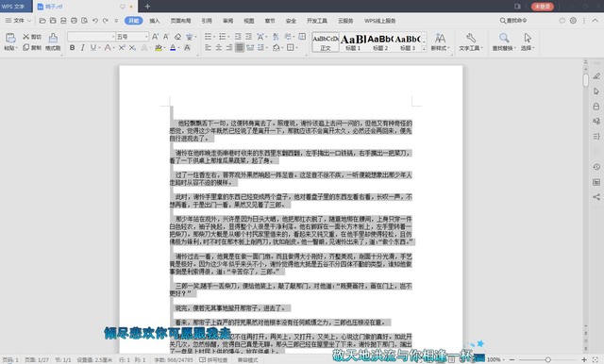Viewport: 604px width, 364px height.
Task: Switch to the 页面布局 tab
Action: point(180,21)
